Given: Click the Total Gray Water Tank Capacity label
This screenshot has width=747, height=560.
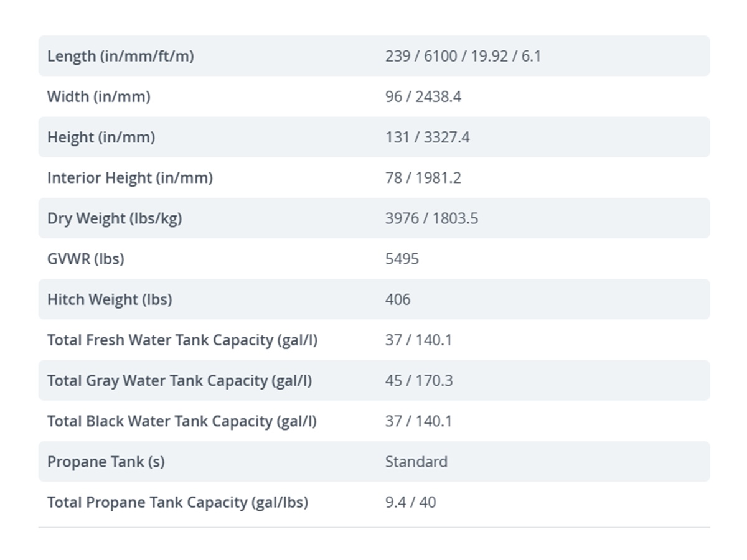Looking at the screenshot, I should point(180,380).
